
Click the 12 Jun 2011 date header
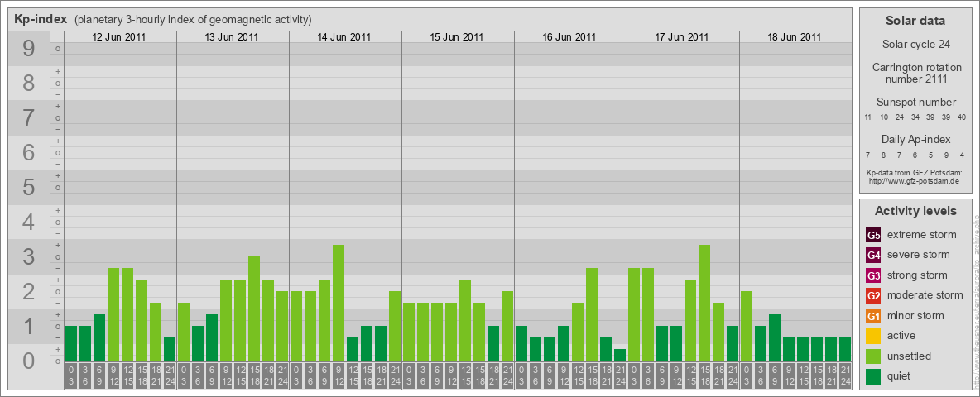tap(118, 37)
